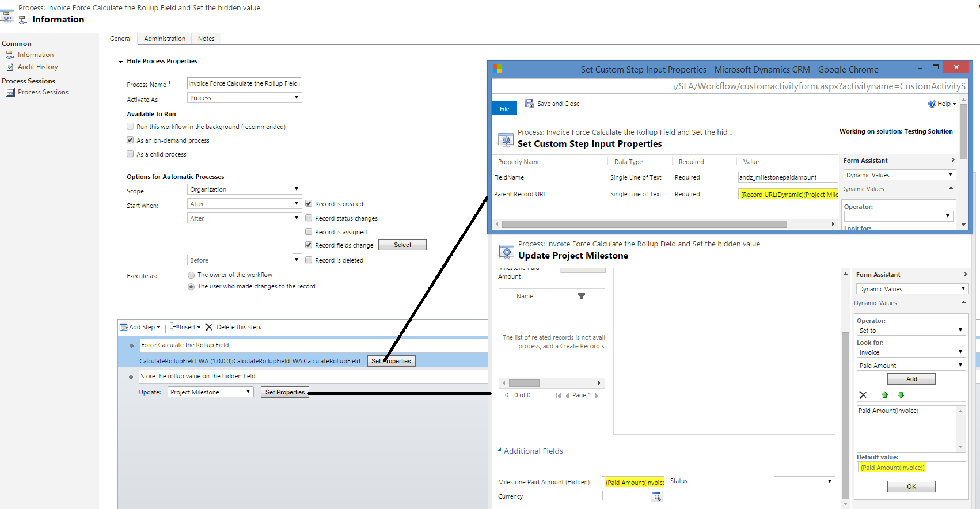This screenshot has width=980, height=509.
Task: Open the Currency lookup icon
Action: coord(656,496)
